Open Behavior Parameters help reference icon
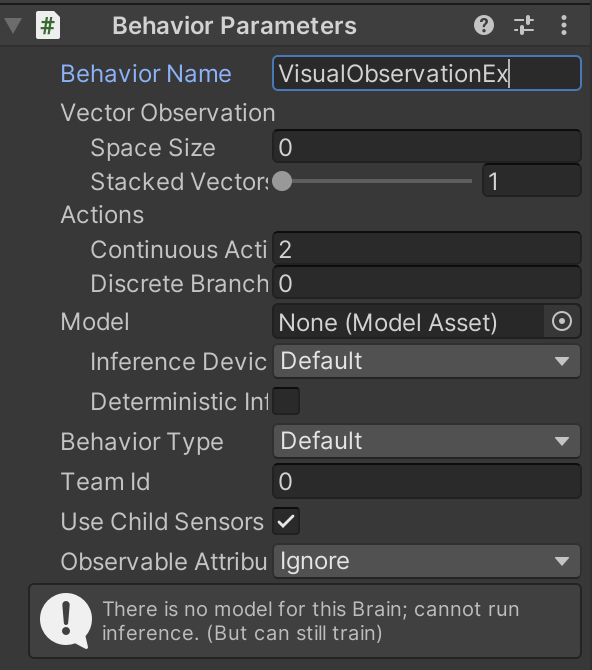This screenshot has height=670, width=592. point(484,25)
